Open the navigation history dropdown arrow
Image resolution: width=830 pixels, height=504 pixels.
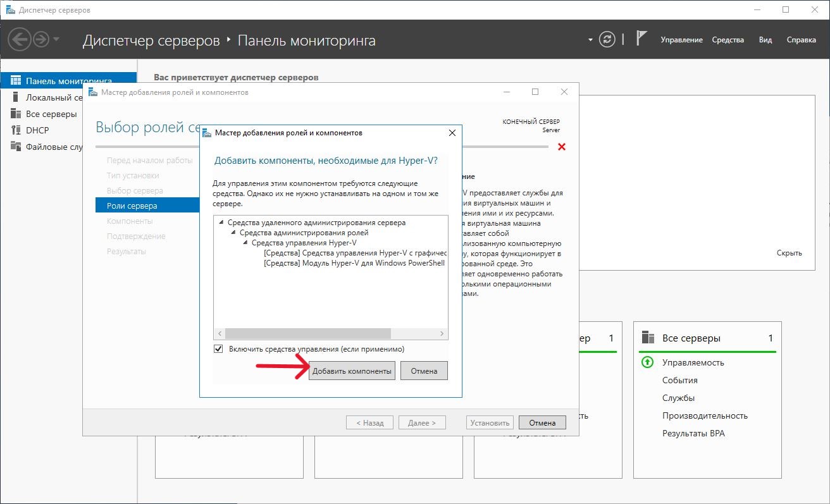(57, 40)
